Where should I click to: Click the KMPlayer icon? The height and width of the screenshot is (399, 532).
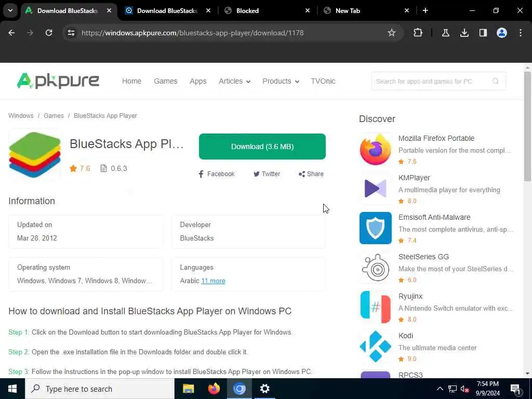(x=375, y=188)
